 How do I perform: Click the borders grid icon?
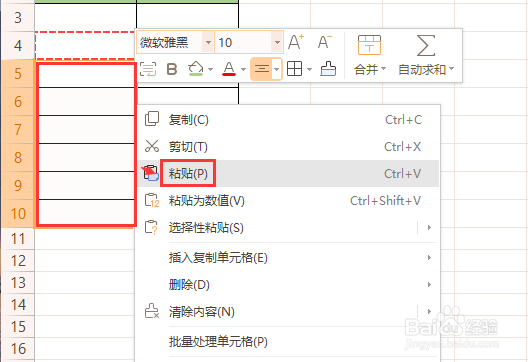pos(294,69)
